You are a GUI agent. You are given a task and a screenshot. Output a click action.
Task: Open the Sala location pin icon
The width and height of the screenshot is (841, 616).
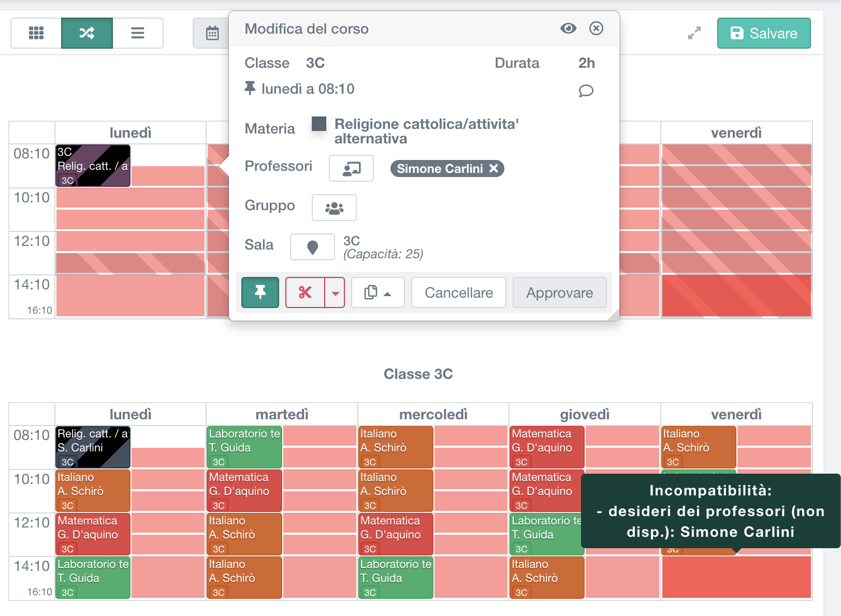[312, 247]
